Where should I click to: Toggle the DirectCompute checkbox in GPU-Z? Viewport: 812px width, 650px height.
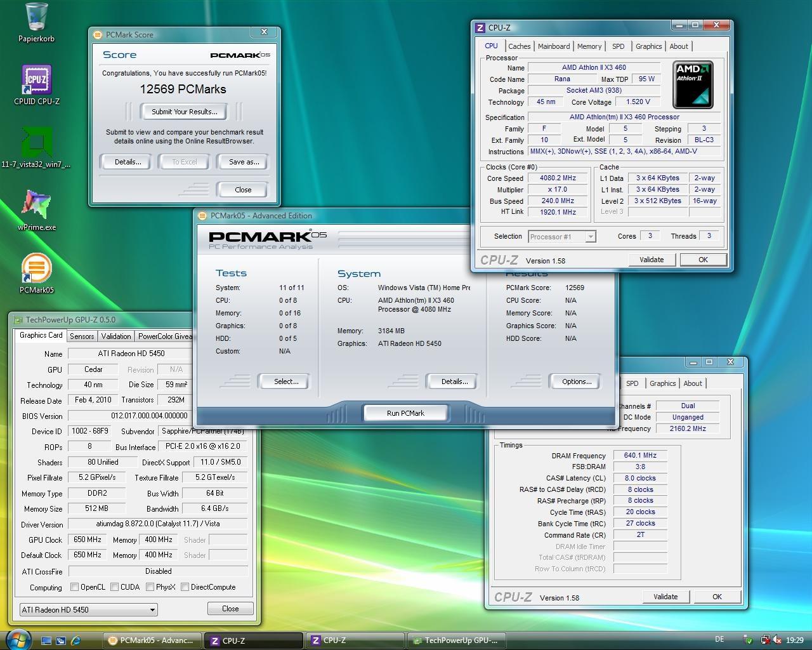(185, 587)
